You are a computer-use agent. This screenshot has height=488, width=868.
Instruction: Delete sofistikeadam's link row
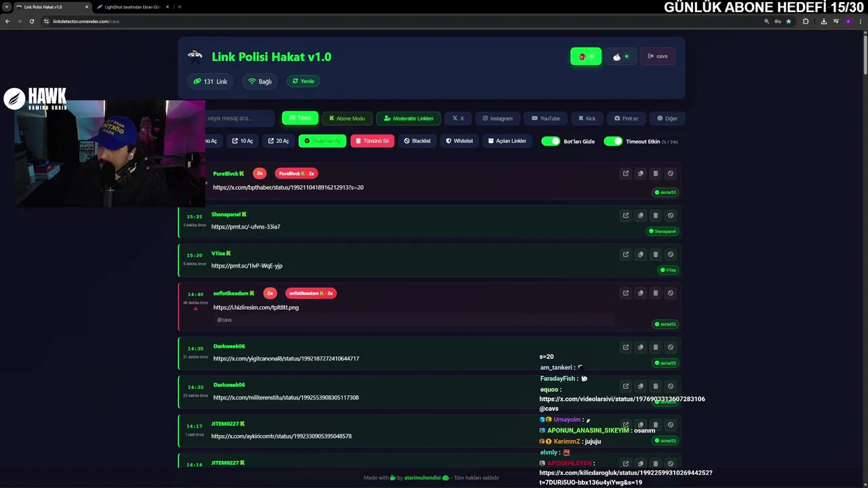point(655,293)
